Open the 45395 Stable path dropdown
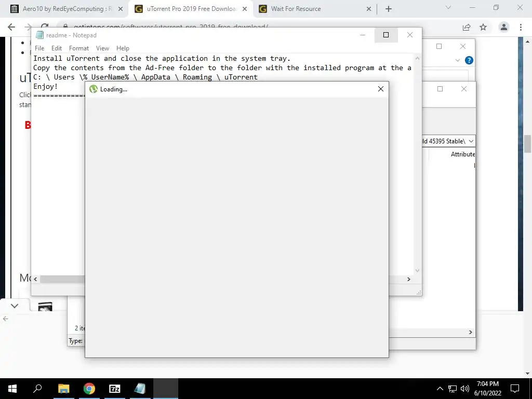The width and height of the screenshot is (532, 399). (x=471, y=141)
